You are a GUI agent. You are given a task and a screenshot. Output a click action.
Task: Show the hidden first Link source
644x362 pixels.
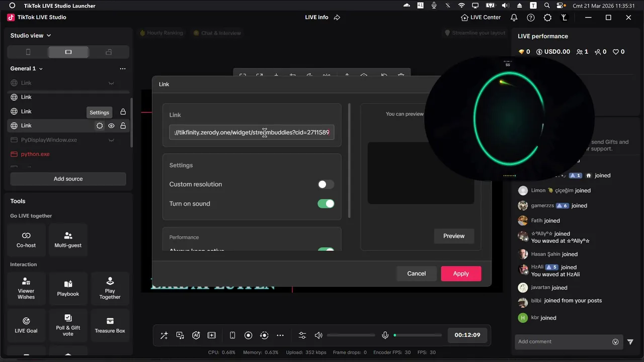111,83
